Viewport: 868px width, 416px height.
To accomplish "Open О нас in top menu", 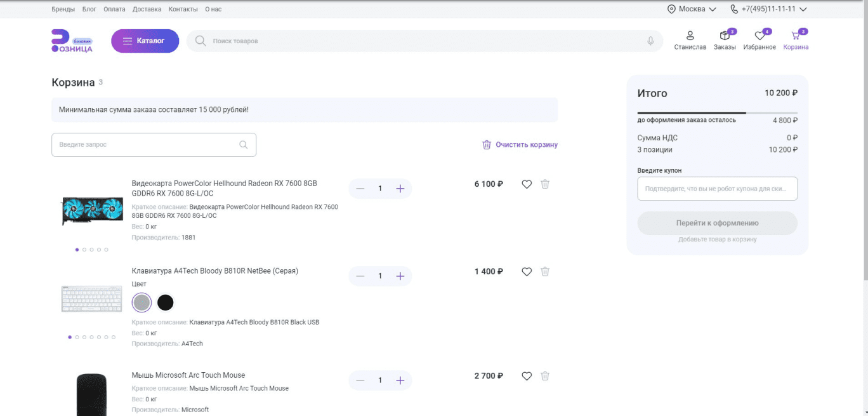I will (x=213, y=10).
